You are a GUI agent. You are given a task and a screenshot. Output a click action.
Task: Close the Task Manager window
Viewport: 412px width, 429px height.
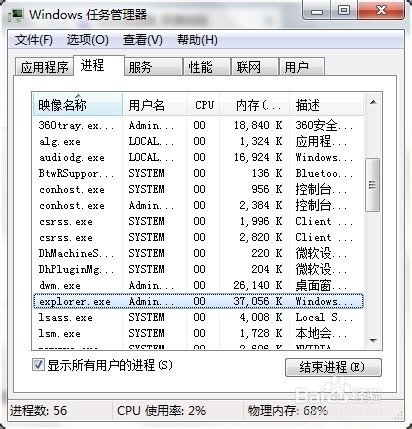pos(381,10)
